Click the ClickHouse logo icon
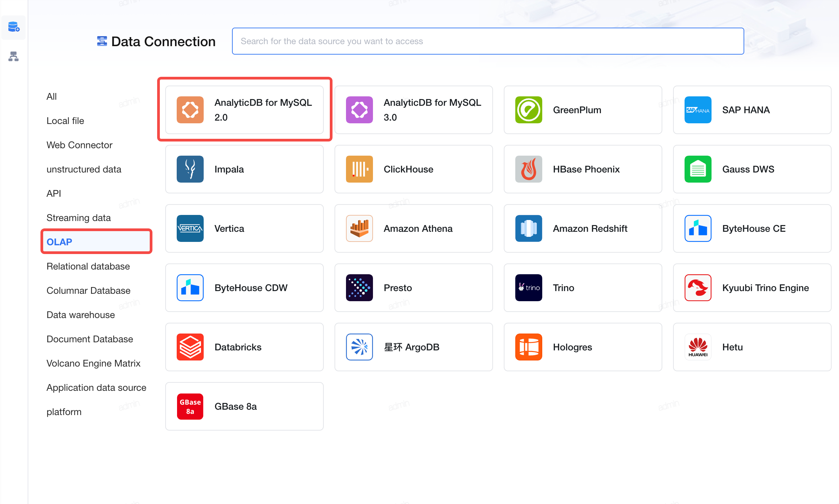This screenshot has height=504, width=839. [x=359, y=169]
